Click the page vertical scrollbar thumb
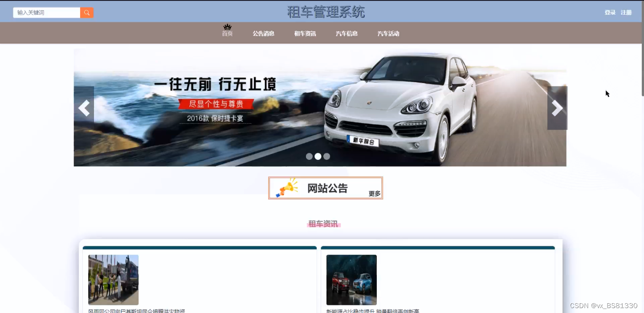Image resolution: width=644 pixels, height=313 pixels. (x=642, y=49)
